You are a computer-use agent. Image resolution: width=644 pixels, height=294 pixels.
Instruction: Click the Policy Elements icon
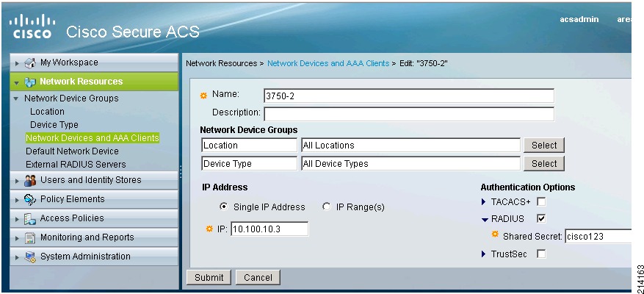tap(30, 199)
